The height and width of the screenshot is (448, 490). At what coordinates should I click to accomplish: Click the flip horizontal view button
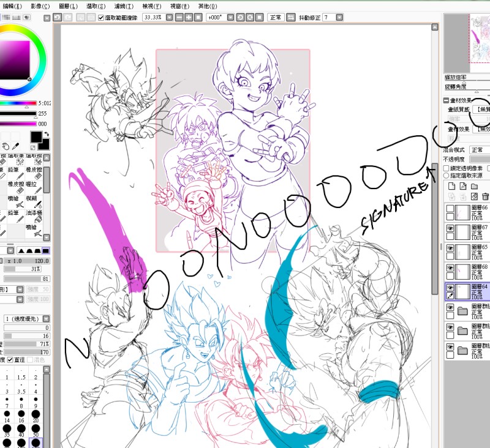click(x=290, y=18)
